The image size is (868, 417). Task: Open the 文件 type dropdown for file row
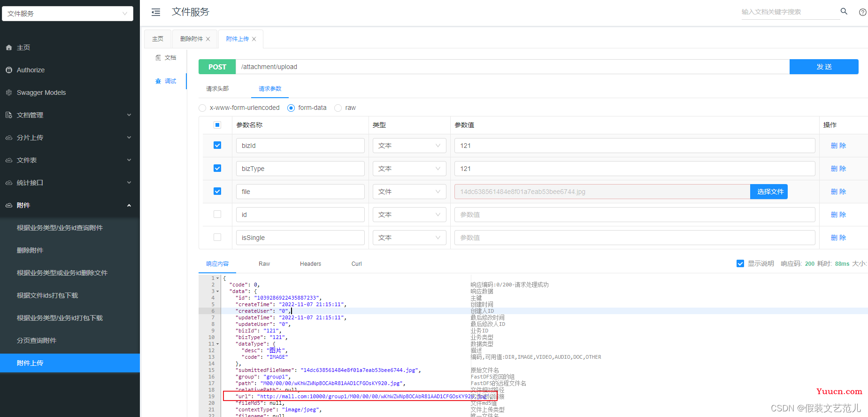tap(409, 192)
